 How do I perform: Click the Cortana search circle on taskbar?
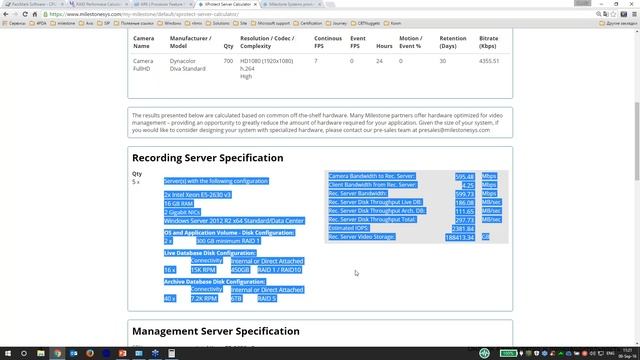point(24,353)
